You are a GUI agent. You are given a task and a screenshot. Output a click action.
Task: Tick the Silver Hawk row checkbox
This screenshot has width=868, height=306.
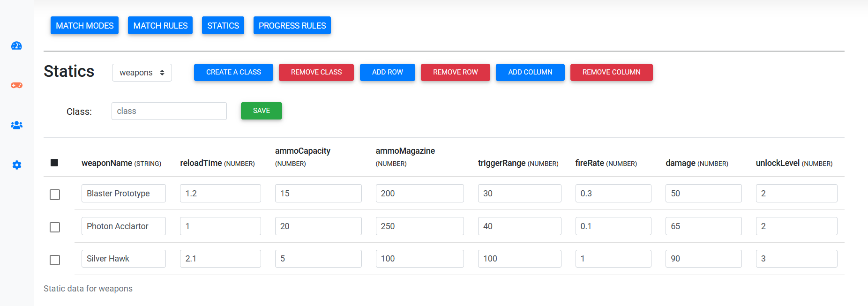tap(55, 260)
